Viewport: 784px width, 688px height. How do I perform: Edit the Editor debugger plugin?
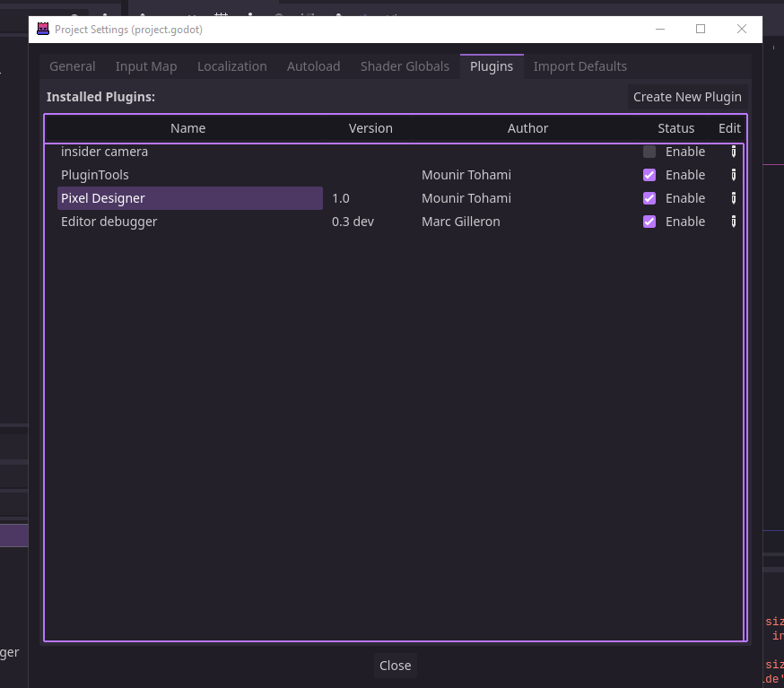[733, 221]
